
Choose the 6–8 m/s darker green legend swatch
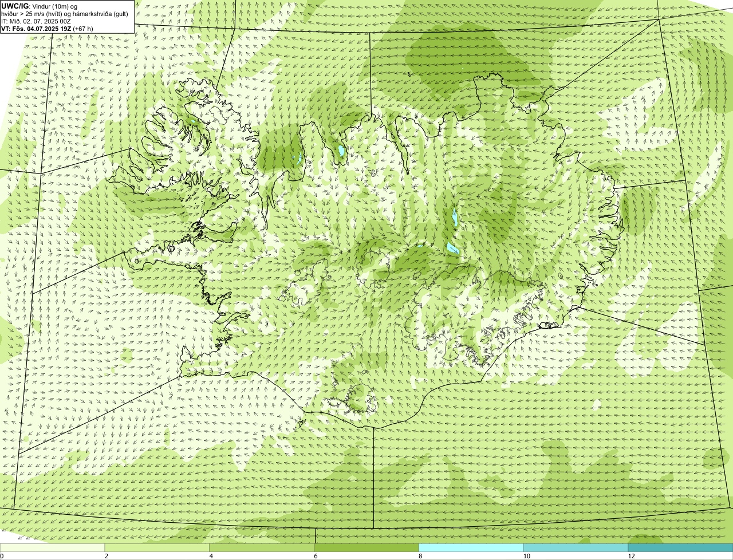click(x=366, y=547)
